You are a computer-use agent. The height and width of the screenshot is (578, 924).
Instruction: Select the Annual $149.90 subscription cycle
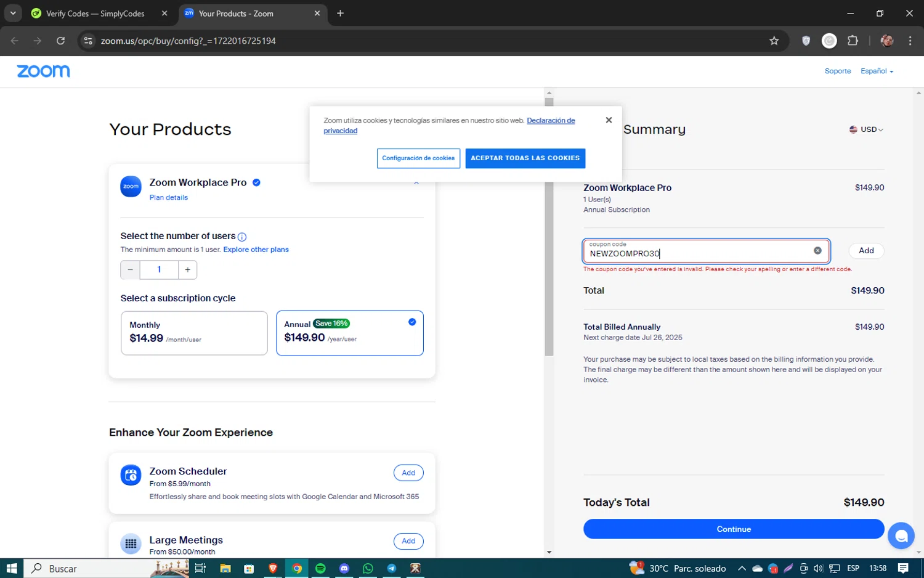pyautogui.click(x=350, y=333)
